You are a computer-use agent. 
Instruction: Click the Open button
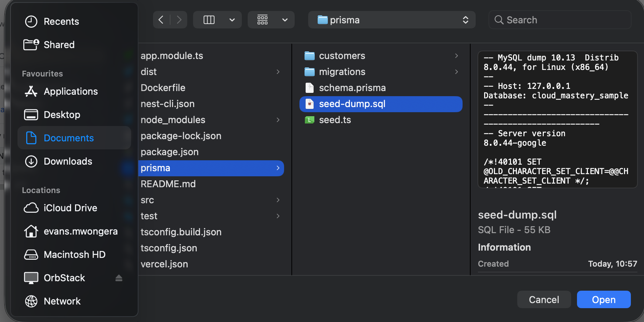coord(604,299)
